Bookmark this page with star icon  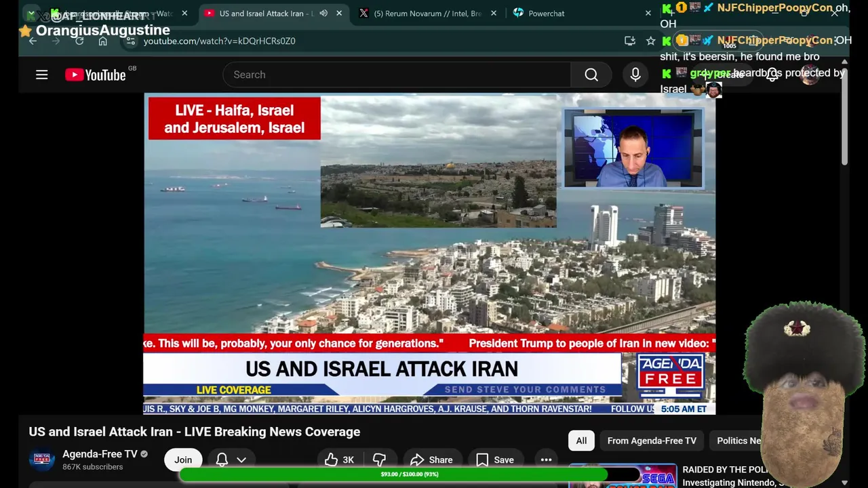[x=651, y=41]
